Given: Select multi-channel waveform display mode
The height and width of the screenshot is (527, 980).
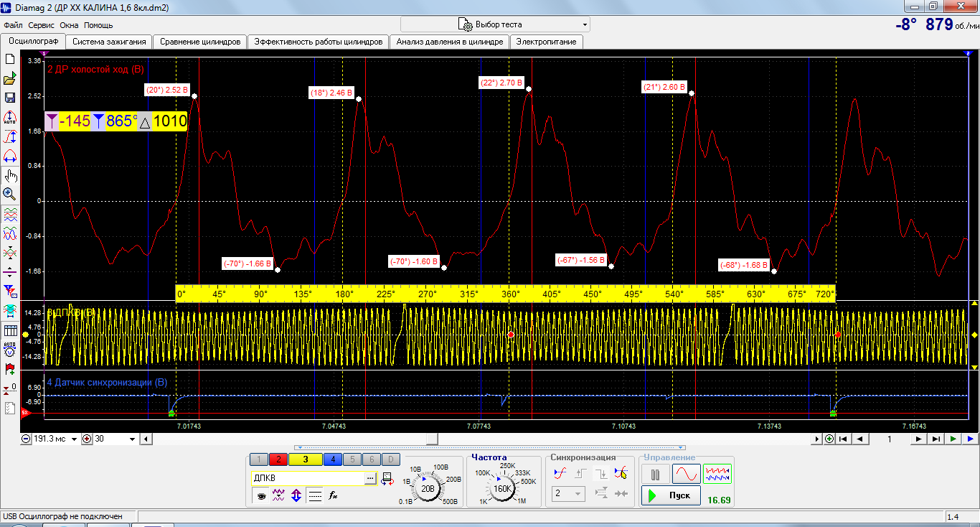Looking at the screenshot, I should [717, 474].
